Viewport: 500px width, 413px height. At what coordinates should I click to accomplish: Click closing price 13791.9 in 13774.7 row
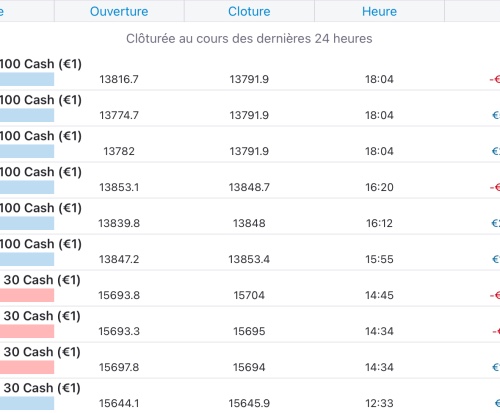click(x=249, y=115)
